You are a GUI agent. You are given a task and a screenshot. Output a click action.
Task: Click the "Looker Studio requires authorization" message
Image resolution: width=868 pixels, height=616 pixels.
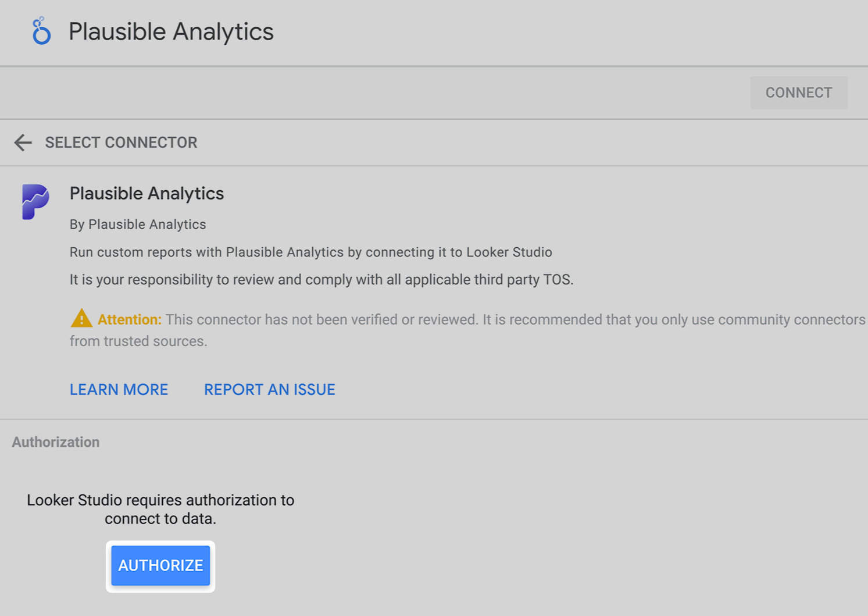click(x=160, y=509)
